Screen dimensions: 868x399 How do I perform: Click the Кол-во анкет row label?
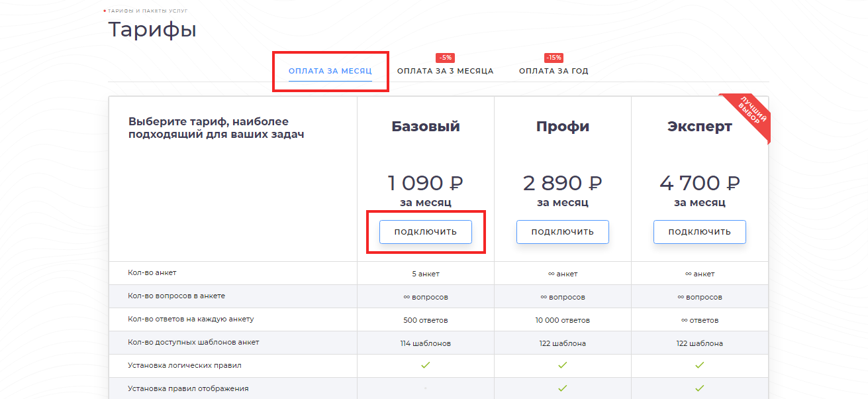[152, 272]
